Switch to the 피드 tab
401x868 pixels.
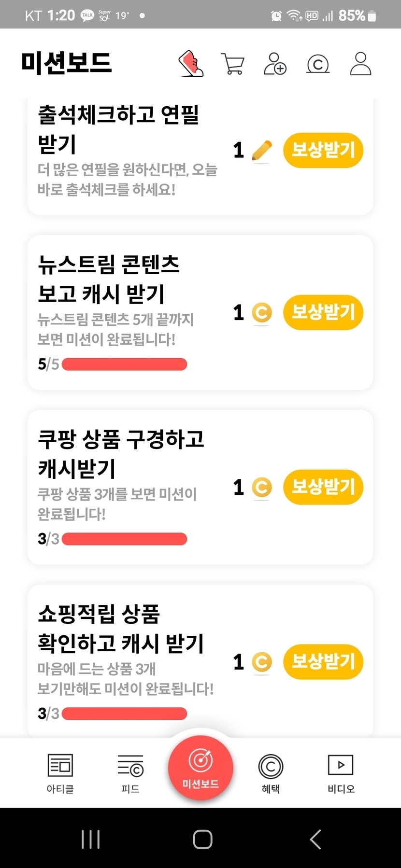point(130,772)
